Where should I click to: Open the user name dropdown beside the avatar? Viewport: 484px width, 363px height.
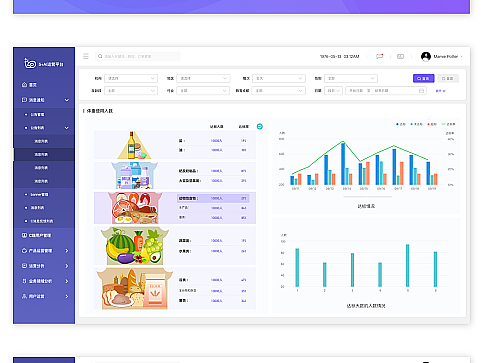pos(448,57)
